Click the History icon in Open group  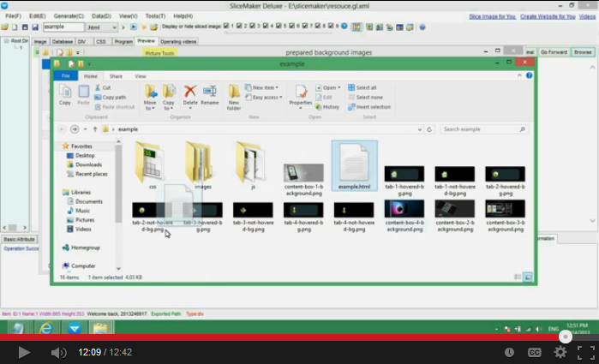(x=327, y=107)
